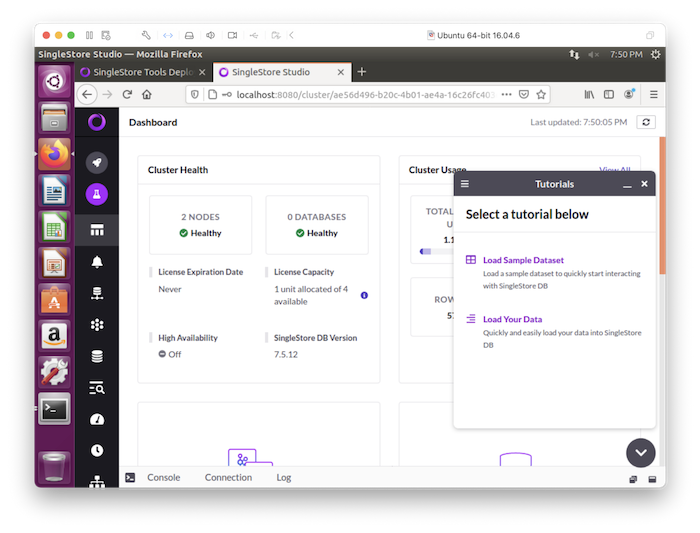Click the Last updated timestamp

pos(579,122)
